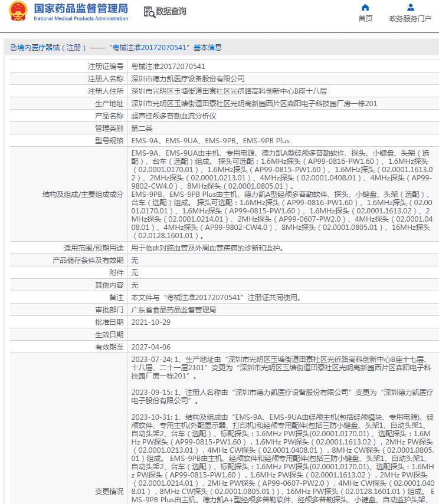Click the 其他内容 label

point(109,285)
